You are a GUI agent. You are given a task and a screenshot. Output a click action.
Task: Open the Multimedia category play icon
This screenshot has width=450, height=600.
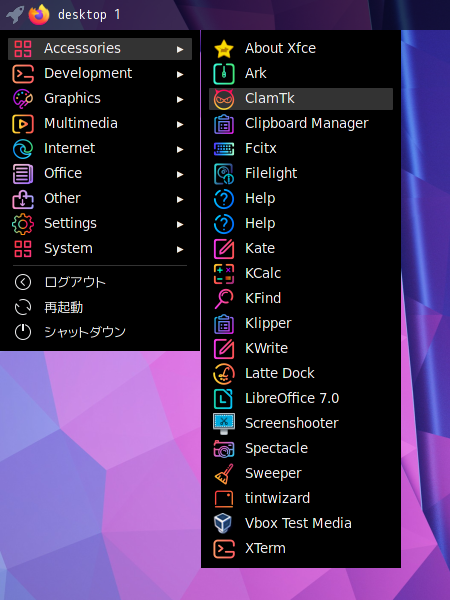point(23,124)
